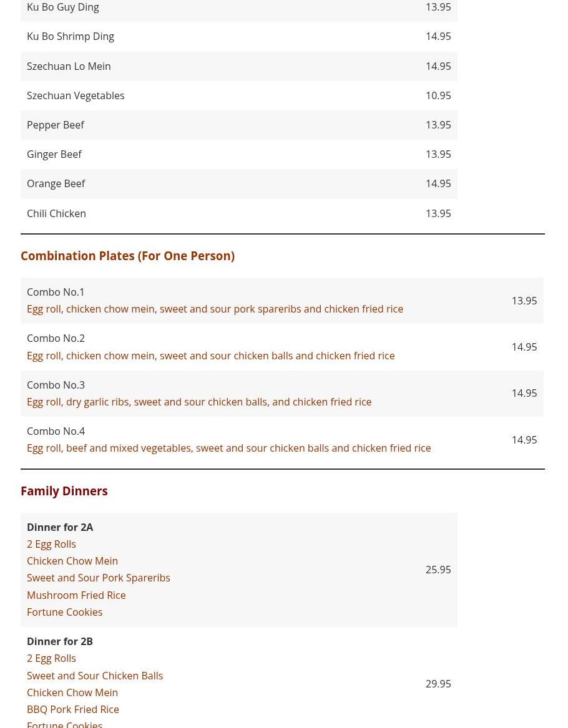568x728 pixels.
Task: Click the Orange Beef menu item
Action: click(x=56, y=183)
